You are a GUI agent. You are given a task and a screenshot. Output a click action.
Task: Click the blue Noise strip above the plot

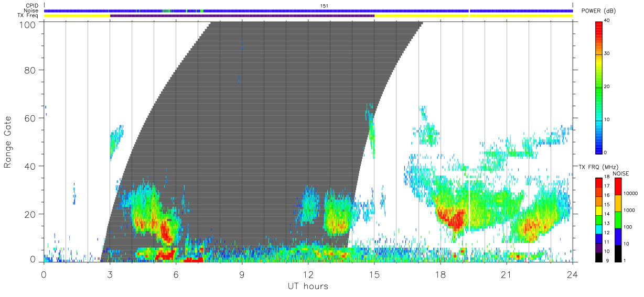click(x=308, y=10)
